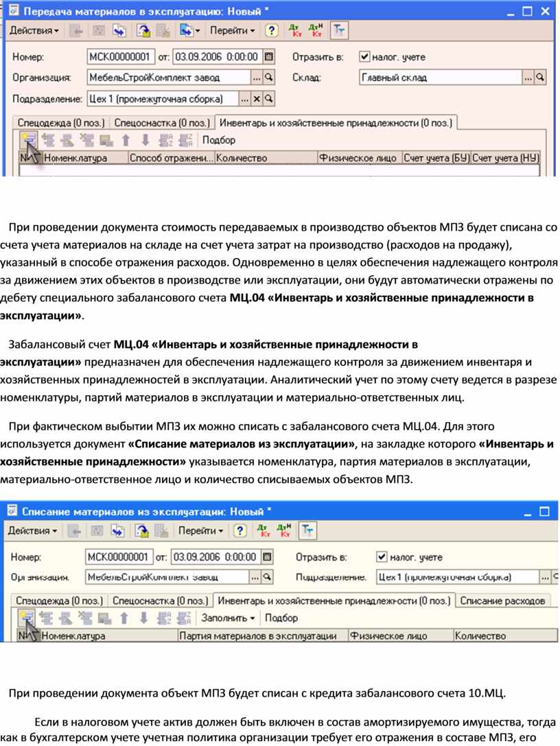Open Заполнить dropdown in Списание материалов
The image size is (560, 746).
click(x=228, y=618)
